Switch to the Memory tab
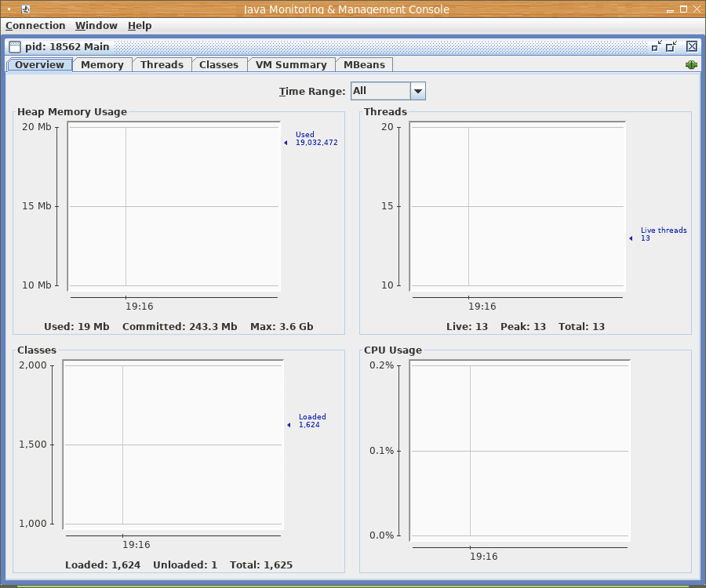The width and height of the screenshot is (706, 588). pyautogui.click(x=102, y=65)
